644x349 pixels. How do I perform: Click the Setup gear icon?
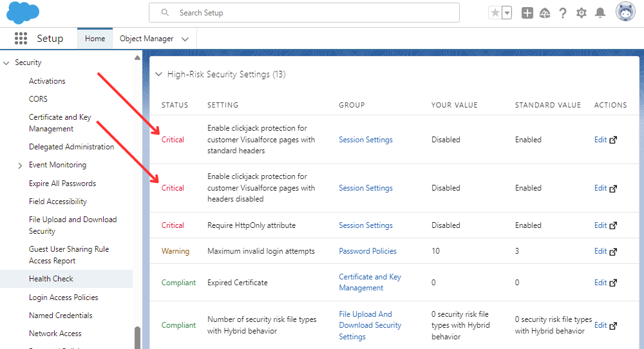(x=582, y=13)
